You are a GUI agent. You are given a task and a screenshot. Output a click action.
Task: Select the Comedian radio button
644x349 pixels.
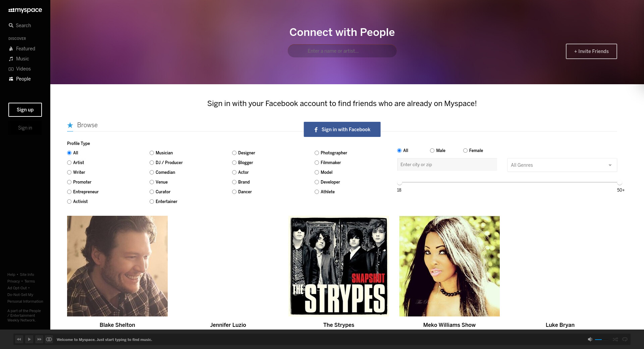pos(152,172)
